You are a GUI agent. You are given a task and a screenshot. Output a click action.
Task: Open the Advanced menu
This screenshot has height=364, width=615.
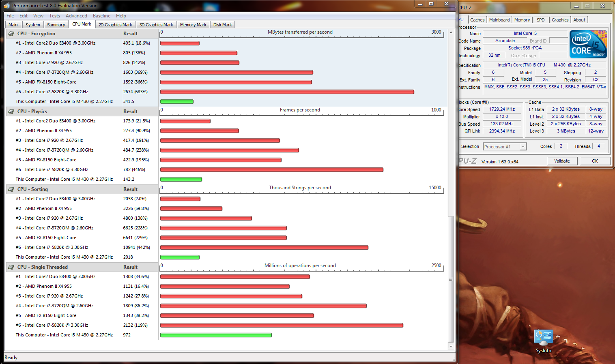(x=76, y=16)
